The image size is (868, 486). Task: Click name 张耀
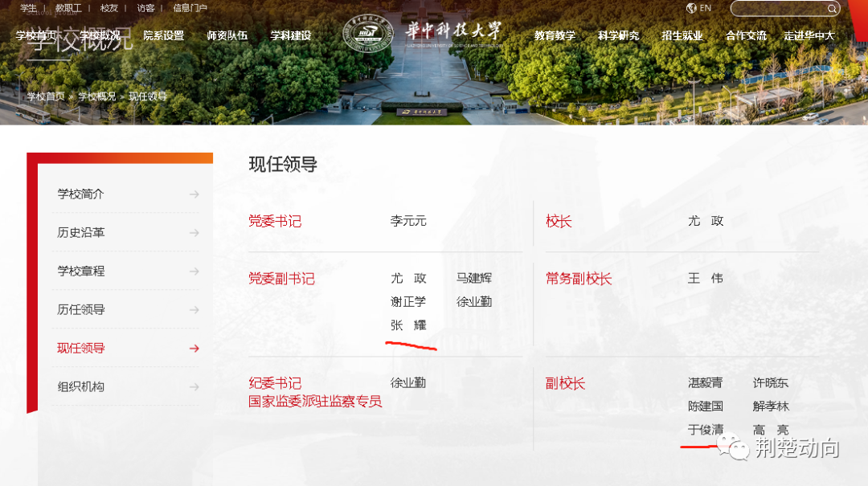tap(408, 325)
